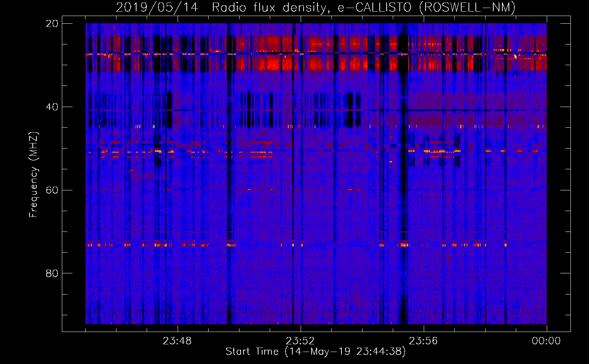Click the frequency tick label 40
589x364 pixels.
pyautogui.click(x=52, y=107)
